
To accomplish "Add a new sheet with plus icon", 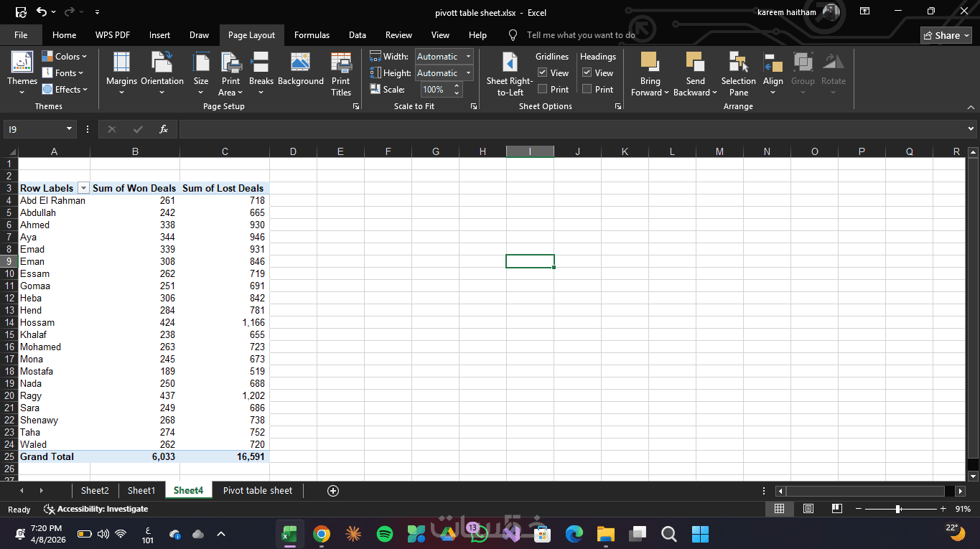I will click(332, 491).
